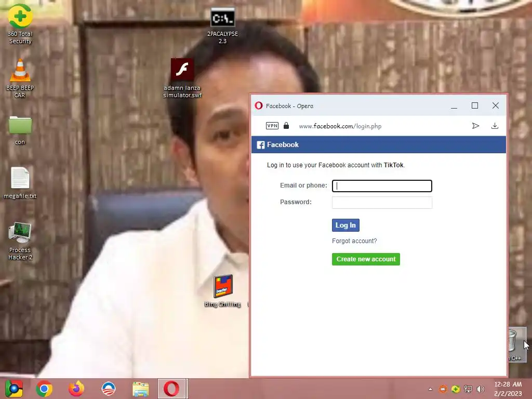The height and width of the screenshot is (399, 532).
Task: Open the con folder on desktop
Action: tap(20, 130)
